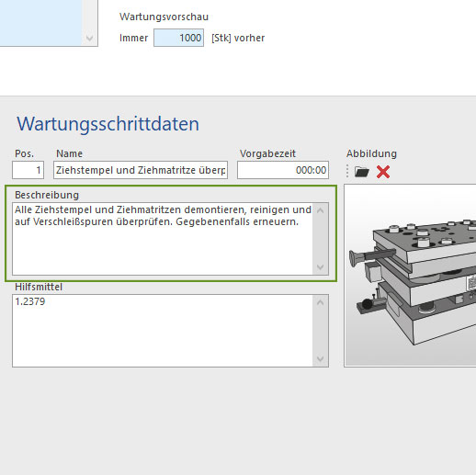Viewport: 476px width, 475px height.
Task: Click the toolbar grip next to folder icon
Action: click(347, 171)
